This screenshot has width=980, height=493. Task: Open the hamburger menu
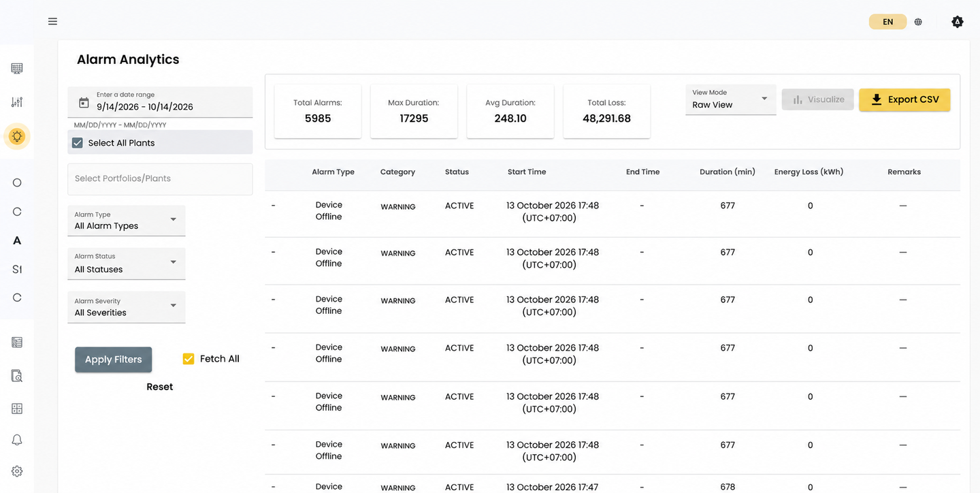[x=52, y=22]
